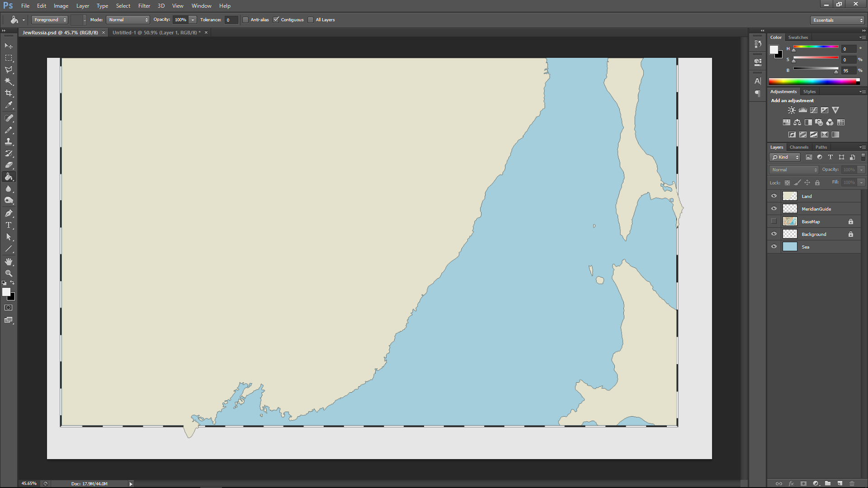The width and height of the screenshot is (868, 488).
Task: Open the layer blend mode dropdown
Action: coord(794,170)
